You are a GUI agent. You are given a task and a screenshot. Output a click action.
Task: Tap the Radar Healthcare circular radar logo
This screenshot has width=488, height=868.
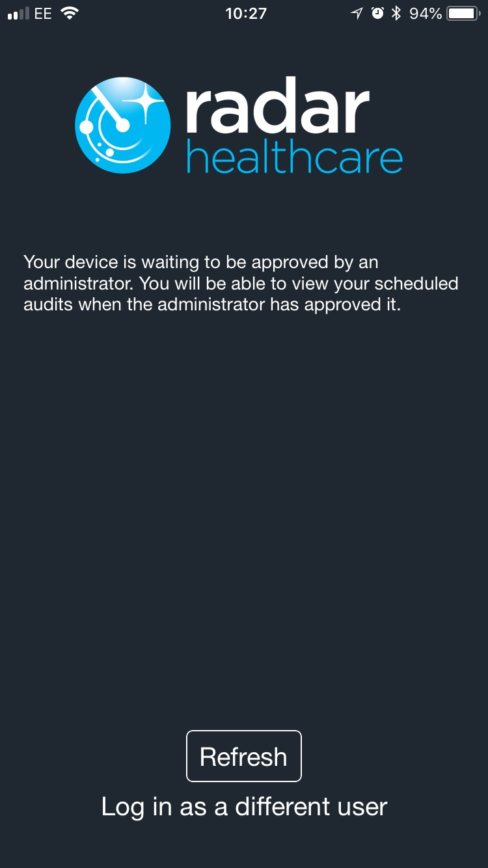click(123, 125)
